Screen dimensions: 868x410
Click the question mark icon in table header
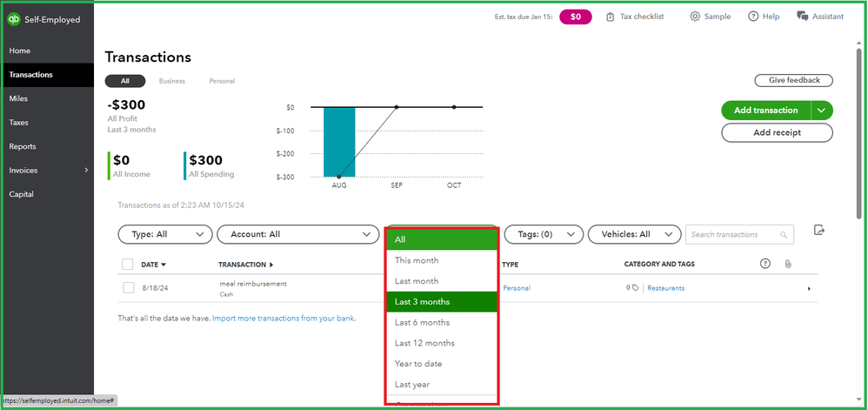click(765, 264)
